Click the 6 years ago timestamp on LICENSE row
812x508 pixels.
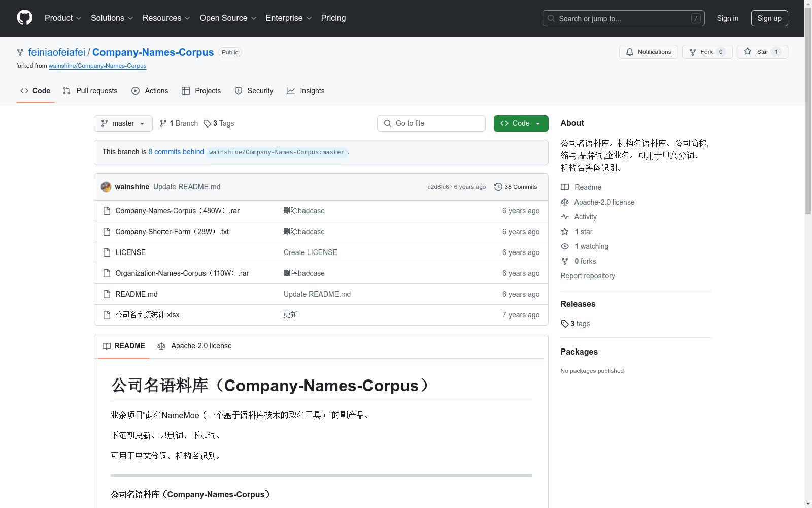coord(521,252)
